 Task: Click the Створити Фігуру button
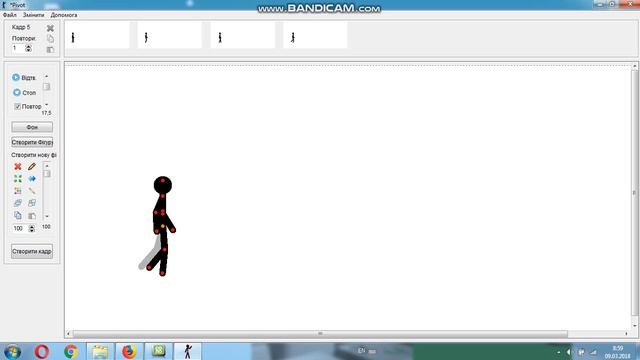(32, 142)
